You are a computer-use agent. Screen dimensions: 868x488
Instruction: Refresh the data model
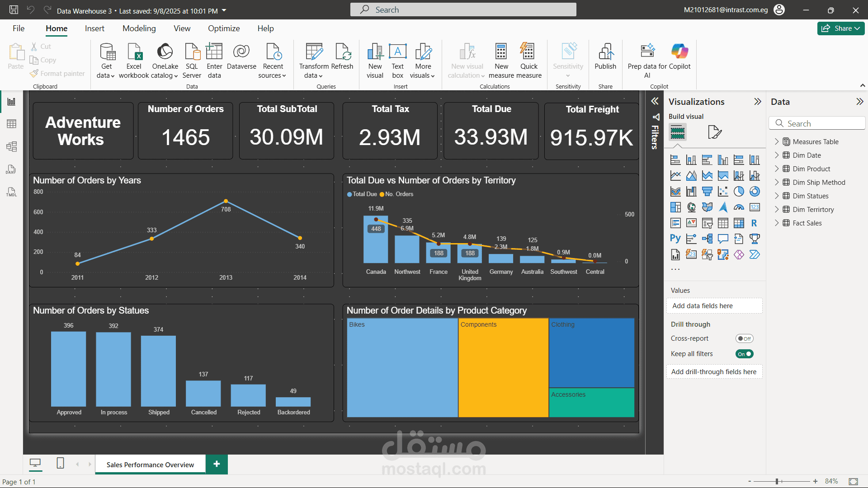click(342, 56)
